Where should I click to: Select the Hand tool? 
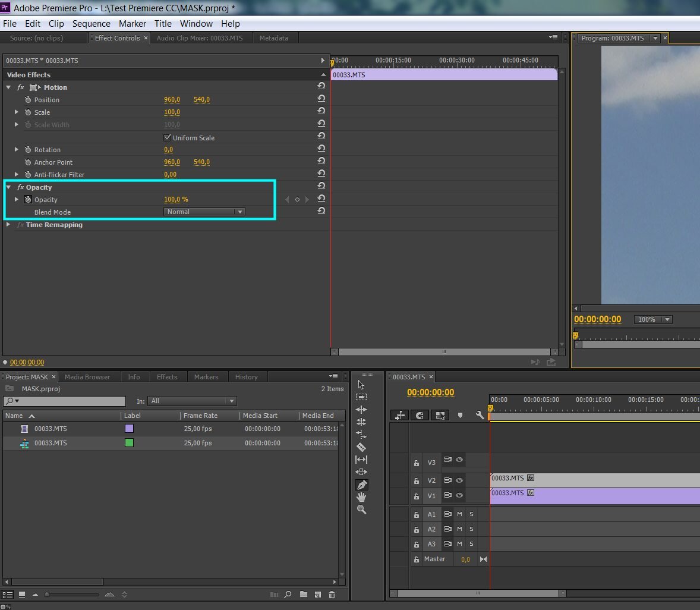click(361, 497)
